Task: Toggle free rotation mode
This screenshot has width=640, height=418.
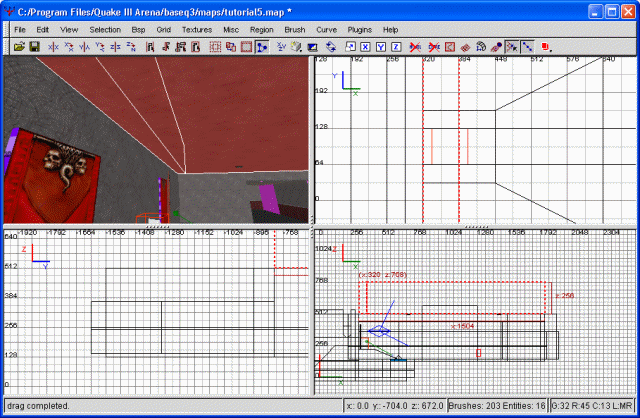Action: [x=331, y=47]
